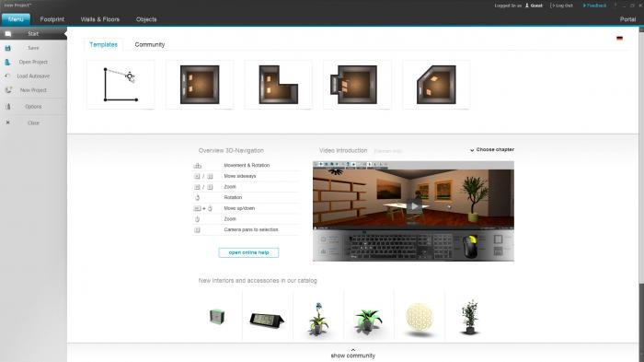Viewport: 644px width, 362px height.
Task: Click Movement & Rotation keys icon
Action: pos(198,166)
